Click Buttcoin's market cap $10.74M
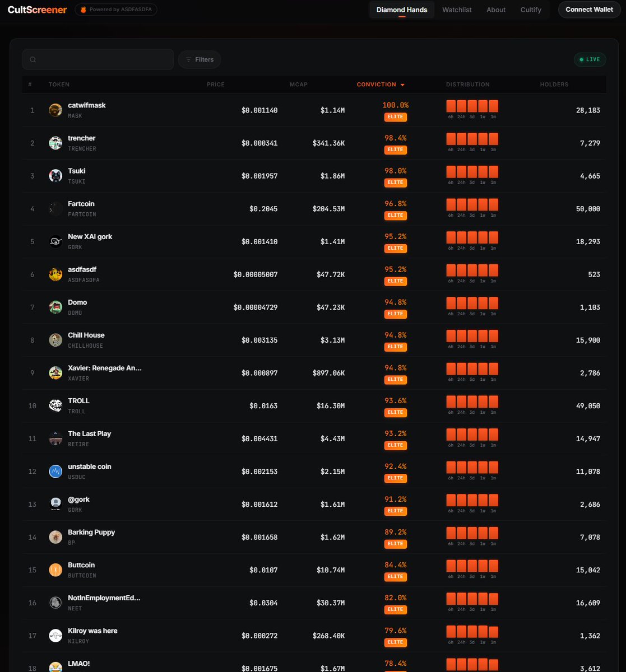The image size is (626, 672). [x=331, y=570]
